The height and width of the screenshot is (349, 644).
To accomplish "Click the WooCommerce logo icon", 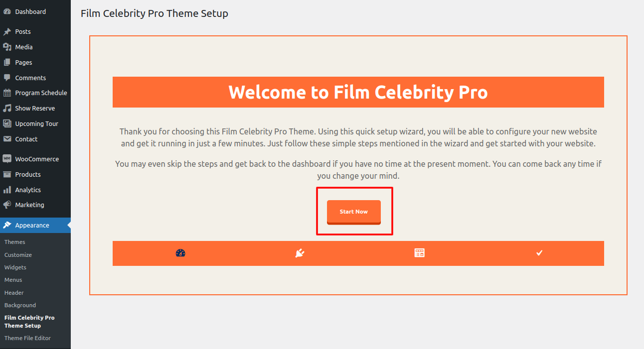I will (x=7, y=159).
